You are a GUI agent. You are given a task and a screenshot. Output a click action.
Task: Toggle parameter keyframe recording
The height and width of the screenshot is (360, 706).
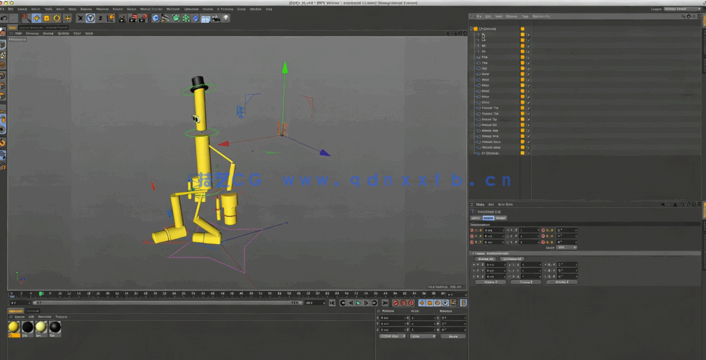click(445, 303)
